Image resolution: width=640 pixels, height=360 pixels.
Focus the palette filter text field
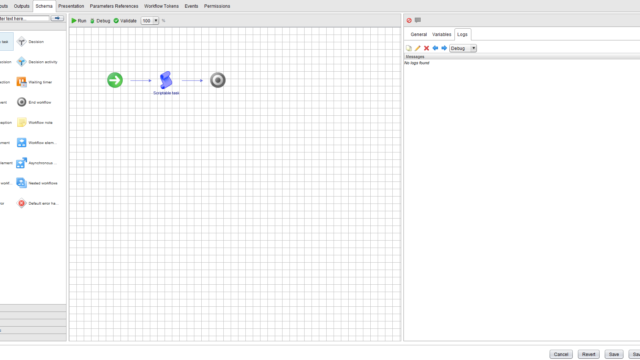pyautogui.click(x=24, y=18)
